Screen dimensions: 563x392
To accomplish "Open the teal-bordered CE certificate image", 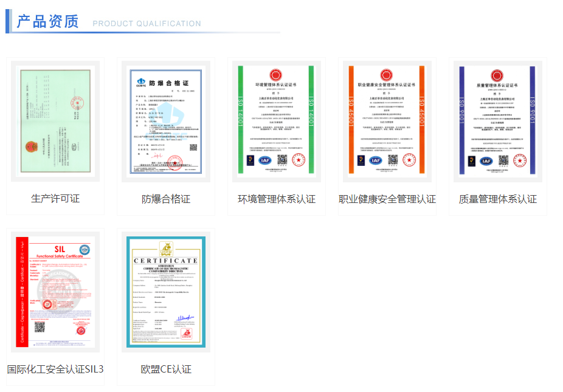I will click(x=166, y=291).
